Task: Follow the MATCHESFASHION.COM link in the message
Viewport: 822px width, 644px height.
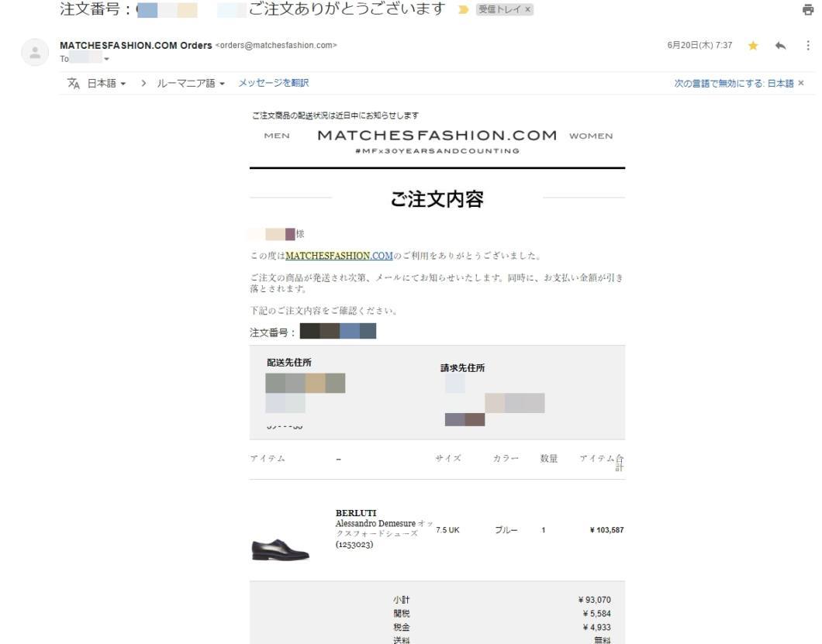Action: click(x=339, y=256)
